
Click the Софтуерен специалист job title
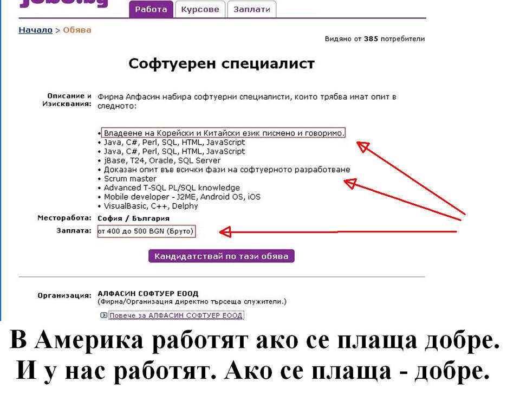[x=221, y=64]
